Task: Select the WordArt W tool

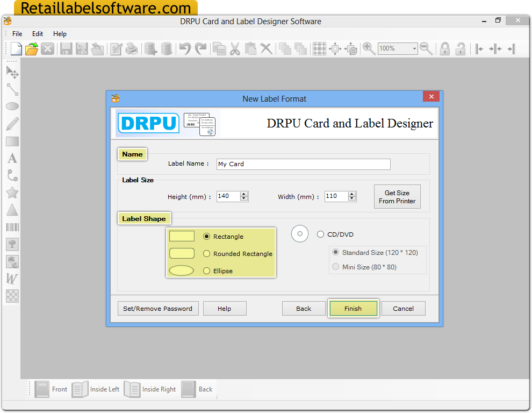Action: (x=11, y=279)
